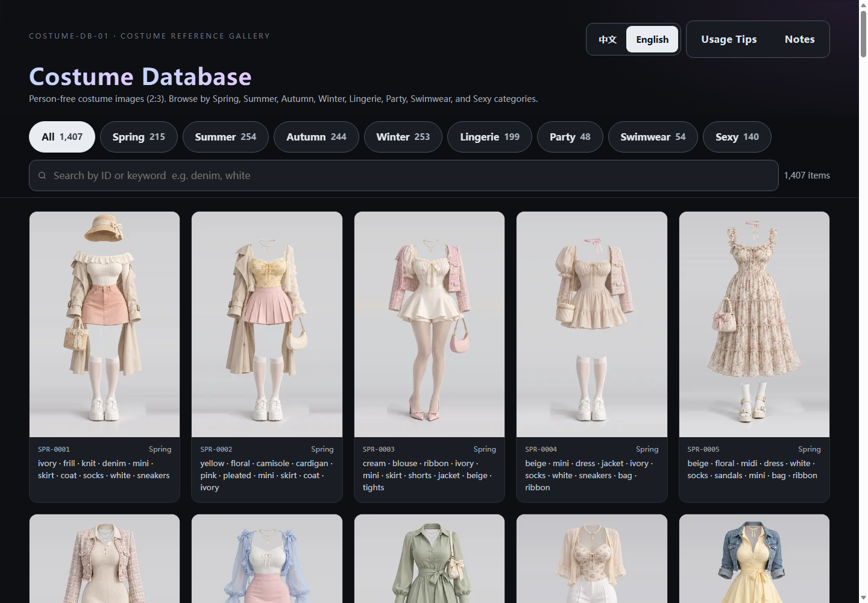Open the blue sheer cardigan costume thumbnail

(x=267, y=558)
